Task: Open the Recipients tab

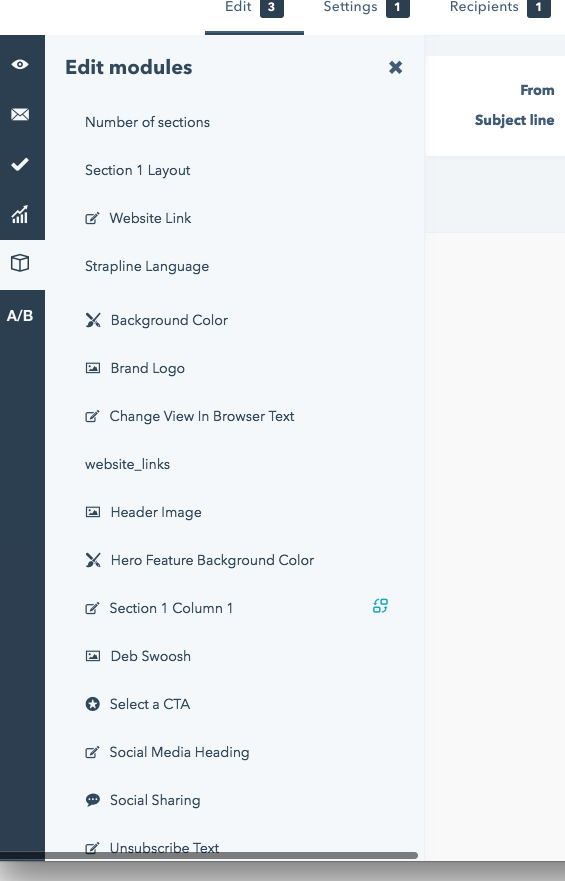Action: click(x=500, y=8)
